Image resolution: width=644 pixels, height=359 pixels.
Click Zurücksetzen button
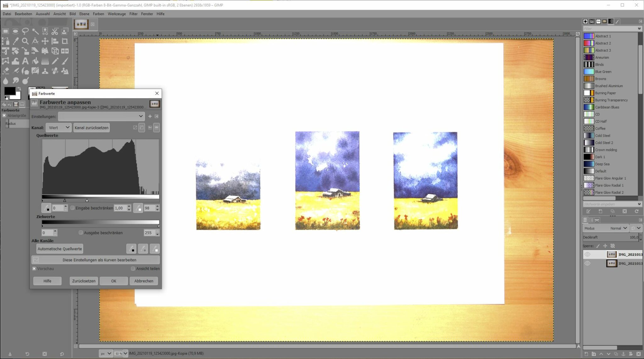(84, 281)
